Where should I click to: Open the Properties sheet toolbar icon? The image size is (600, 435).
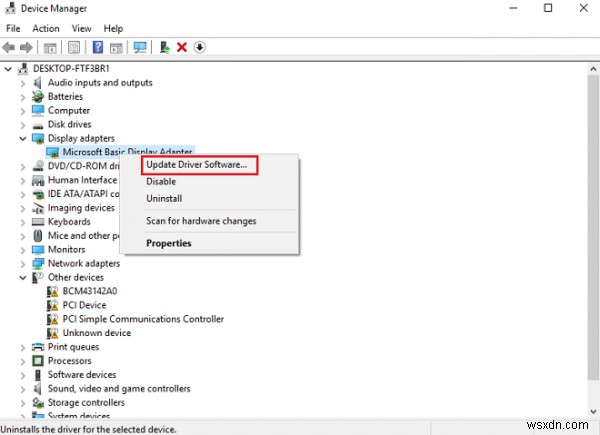tap(74, 47)
